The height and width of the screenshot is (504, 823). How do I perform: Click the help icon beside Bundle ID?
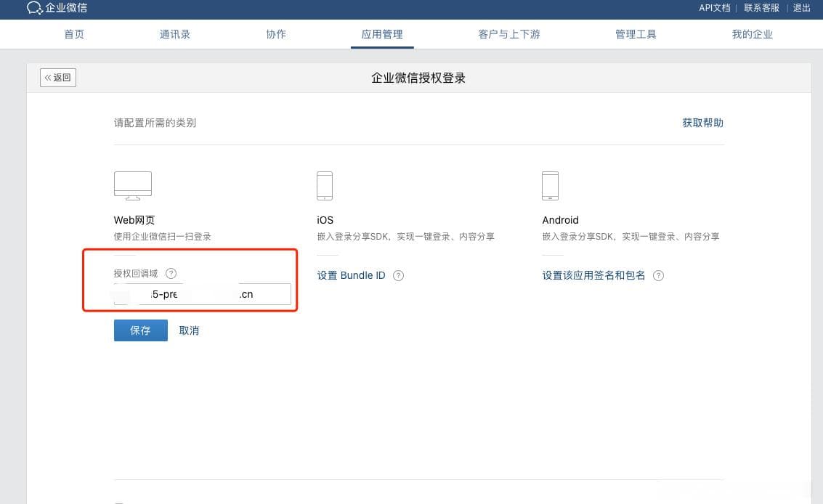tap(398, 276)
